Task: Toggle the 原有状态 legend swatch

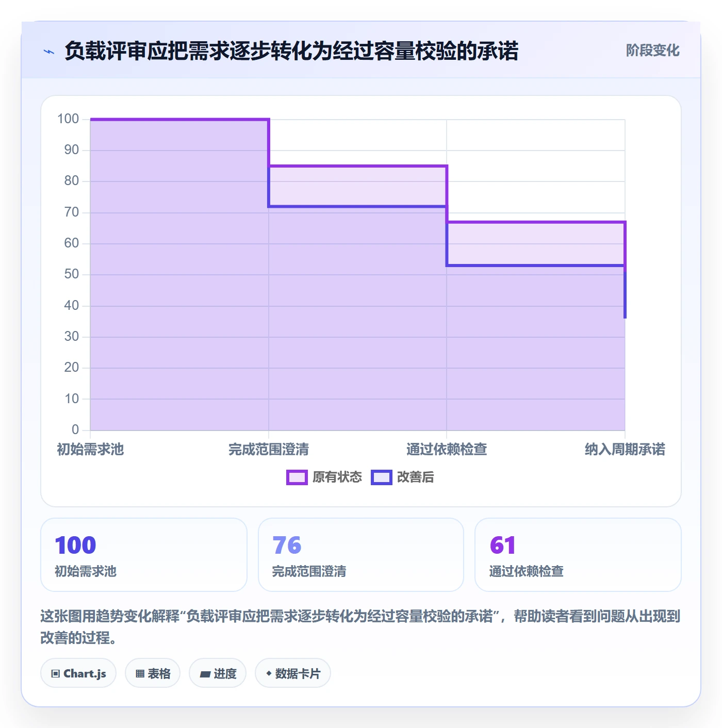Action: tap(297, 477)
